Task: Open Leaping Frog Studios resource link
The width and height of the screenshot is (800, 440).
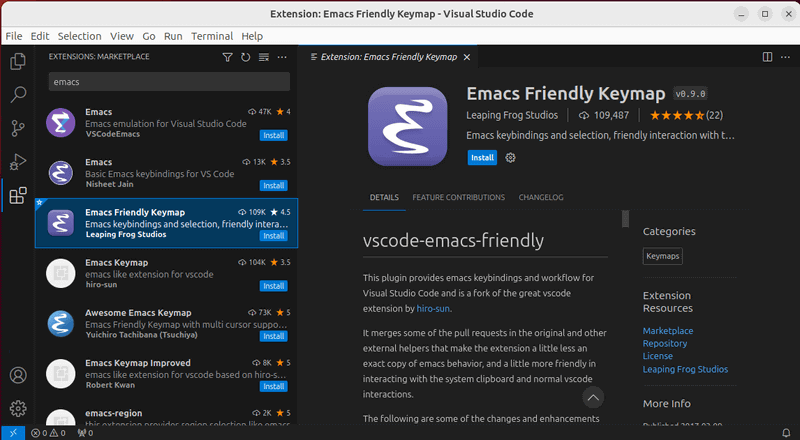Action: (x=685, y=369)
